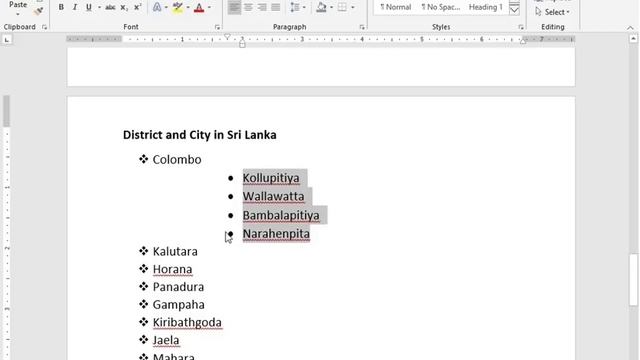This screenshot has width=640, height=360.
Task: Click the 'Horana' list item
Action: [172, 269]
